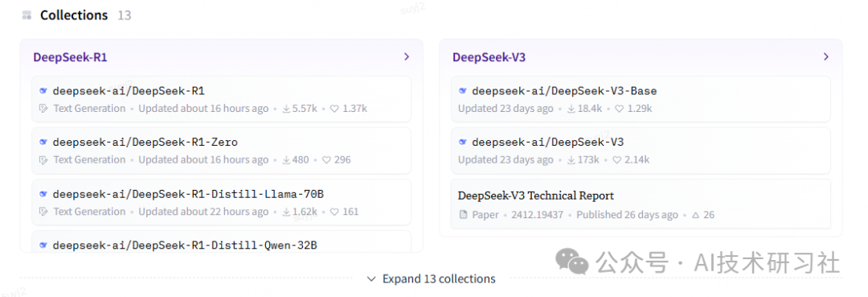Image resolution: width=868 pixels, height=297 pixels.
Task: Click the download icon next to 1.62k
Action: pos(287,212)
